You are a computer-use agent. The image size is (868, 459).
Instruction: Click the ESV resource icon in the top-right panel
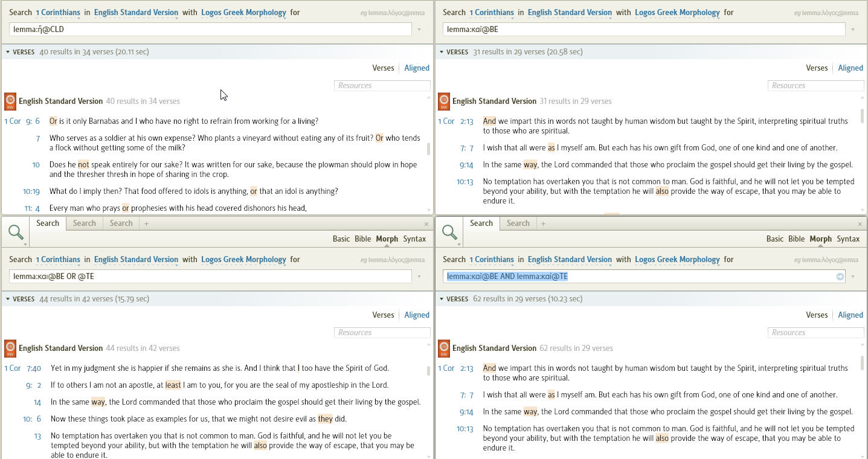444,101
